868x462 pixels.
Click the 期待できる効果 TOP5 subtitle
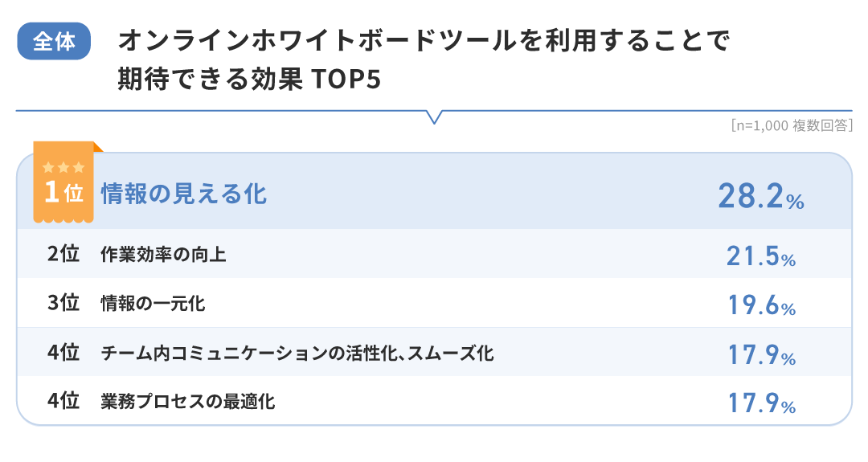tap(248, 80)
